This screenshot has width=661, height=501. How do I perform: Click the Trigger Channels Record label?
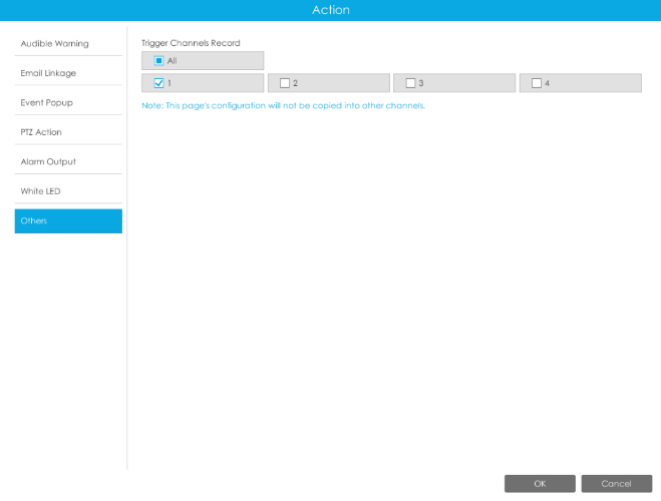point(190,43)
